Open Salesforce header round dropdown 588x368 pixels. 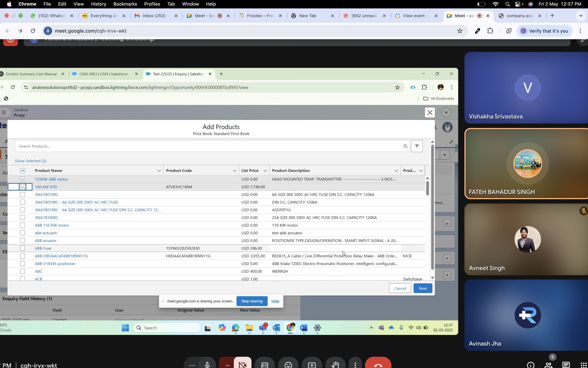[446, 113]
